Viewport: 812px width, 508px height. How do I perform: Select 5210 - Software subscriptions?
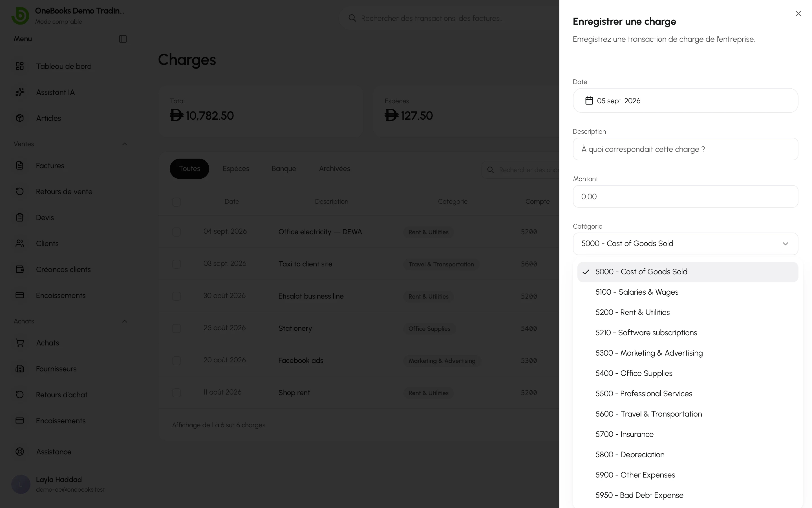pos(687,333)
